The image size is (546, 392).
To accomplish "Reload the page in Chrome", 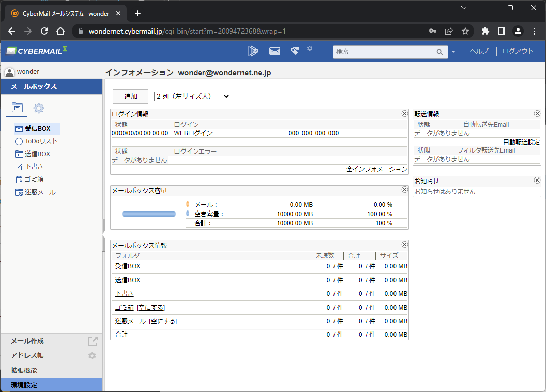I will pos(44,31).
